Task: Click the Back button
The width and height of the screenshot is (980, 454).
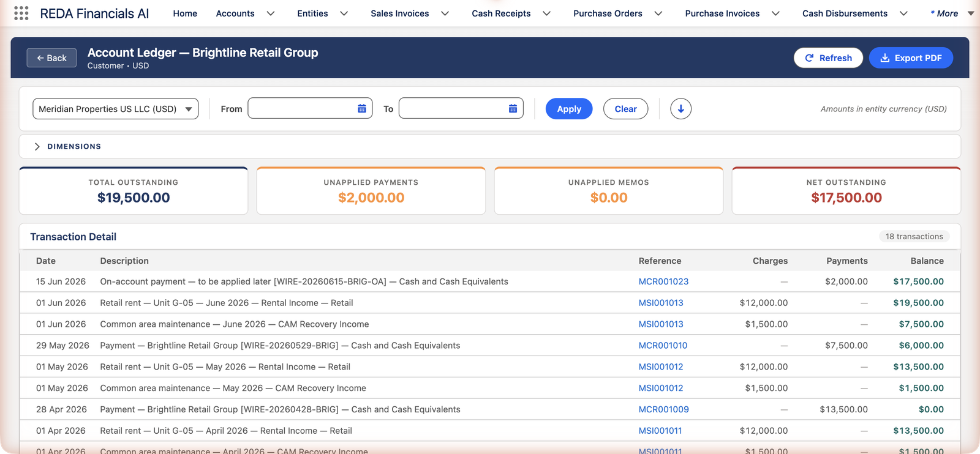Action: click(51, 58)
